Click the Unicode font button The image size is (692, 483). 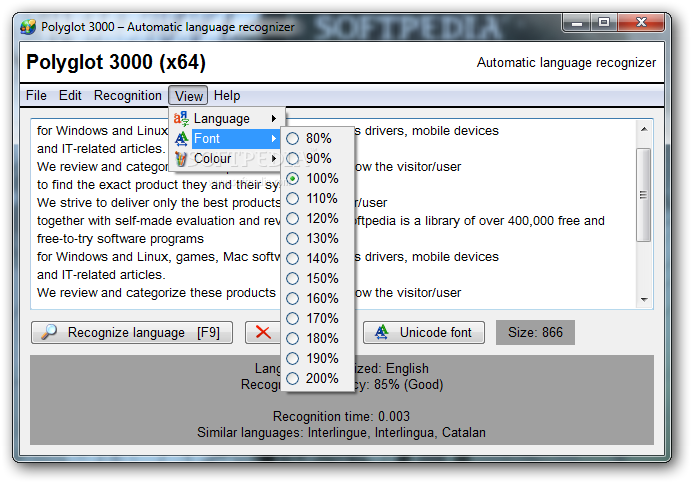point(424,332)
